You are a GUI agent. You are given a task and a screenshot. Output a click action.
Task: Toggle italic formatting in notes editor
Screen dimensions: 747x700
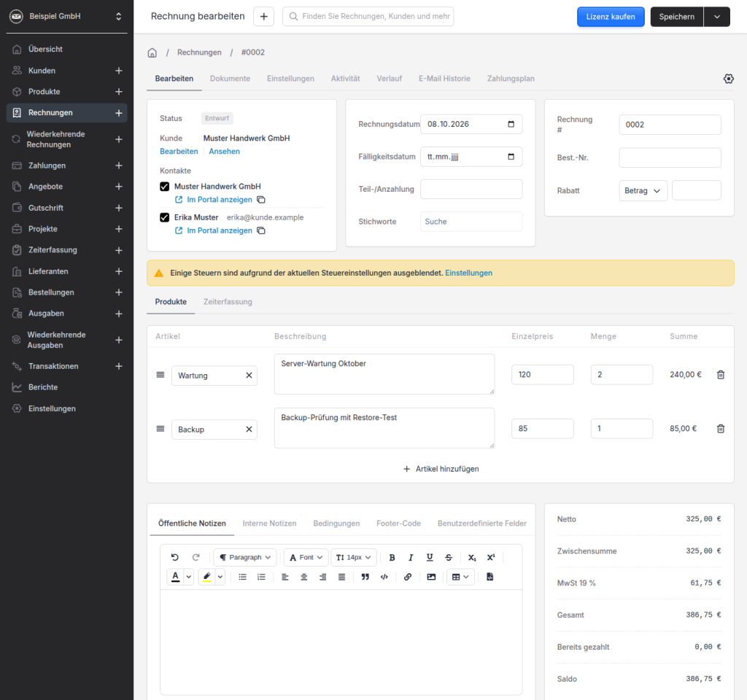411,557
